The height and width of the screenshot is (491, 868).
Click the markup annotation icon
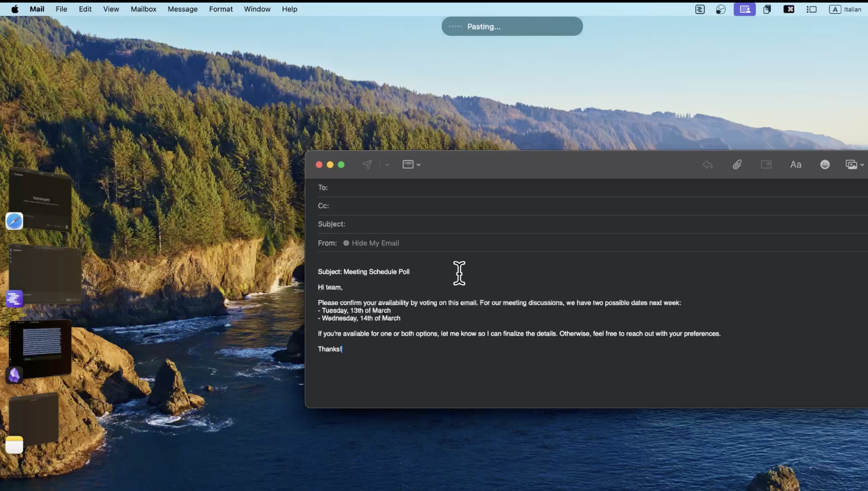[x=766, y=165]
